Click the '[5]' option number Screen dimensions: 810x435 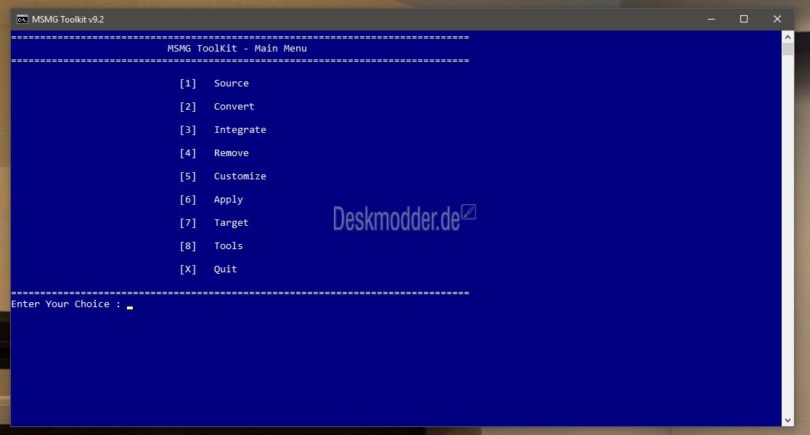point(188,177)
